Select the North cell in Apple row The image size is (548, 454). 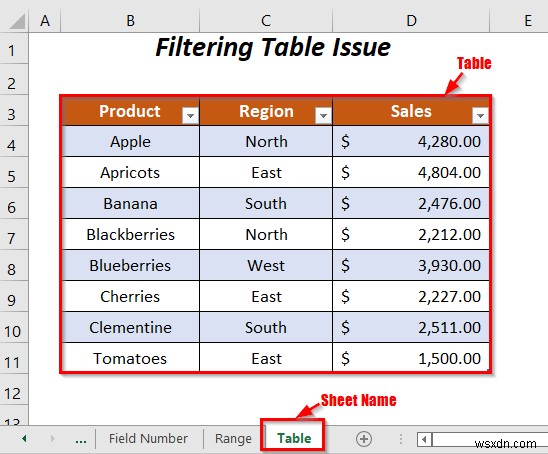coord(266,141)
